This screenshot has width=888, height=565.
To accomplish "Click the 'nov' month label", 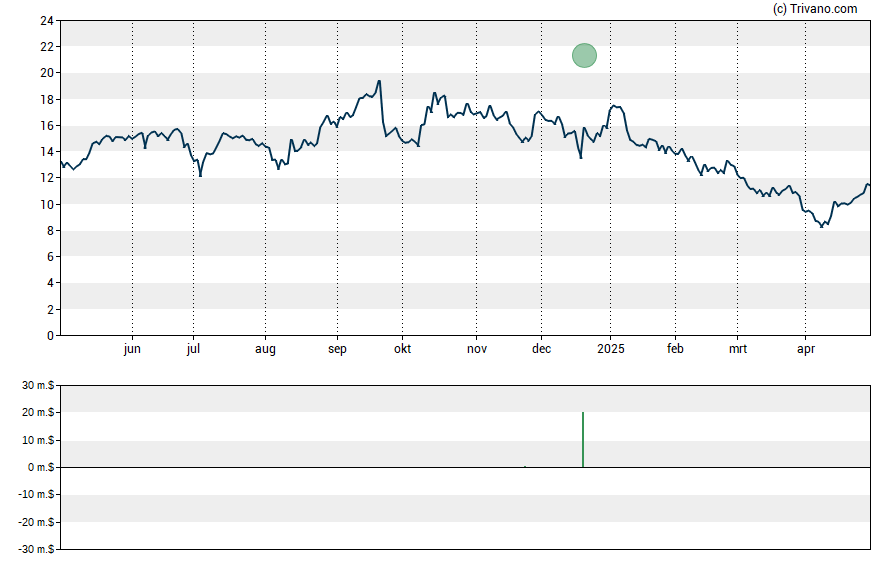I will click(x=477, y=349).
